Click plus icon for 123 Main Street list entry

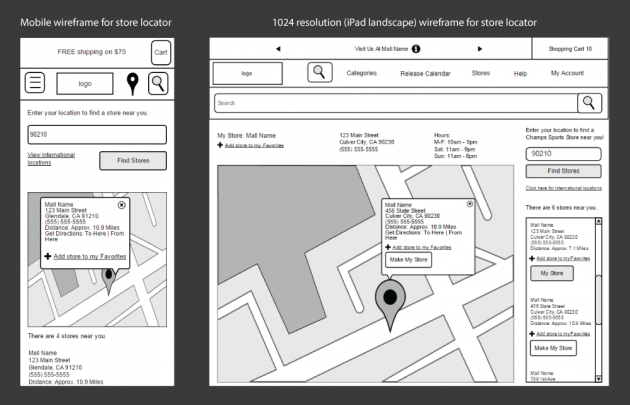tap(532, 258)
